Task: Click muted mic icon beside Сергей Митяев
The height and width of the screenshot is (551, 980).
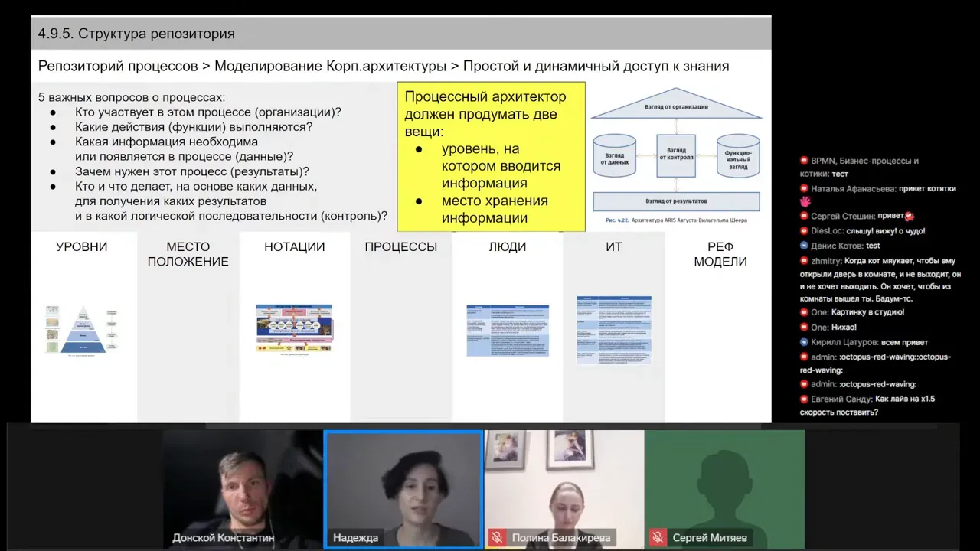Action: click(x=658, y=538)
